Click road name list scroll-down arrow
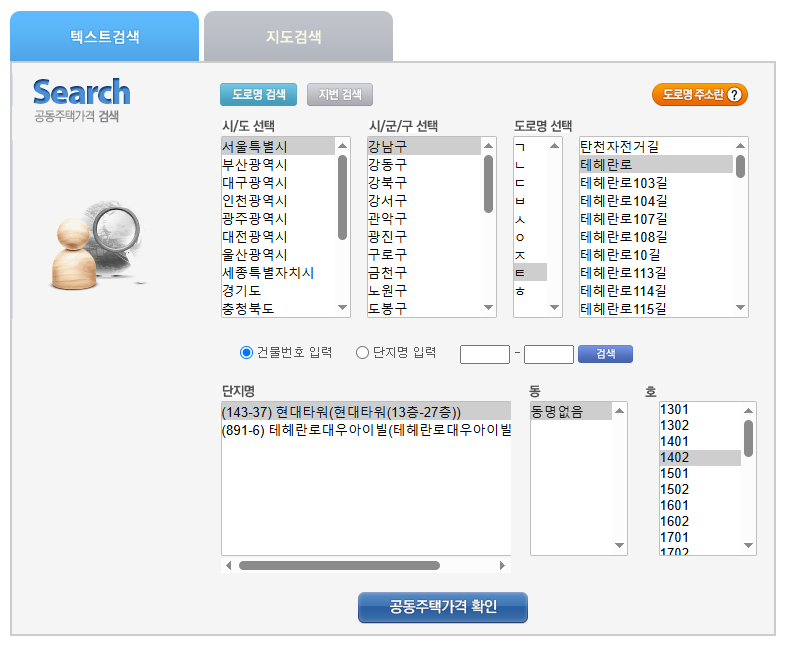Viewport: 785px width, 647px height. tap(740, 307)
